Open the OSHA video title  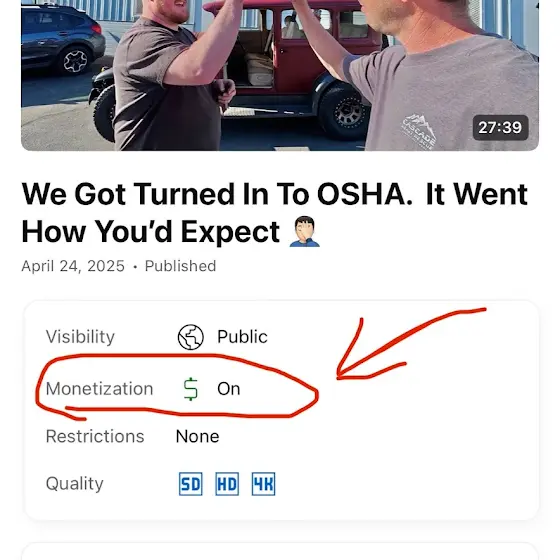click(274, 212)
